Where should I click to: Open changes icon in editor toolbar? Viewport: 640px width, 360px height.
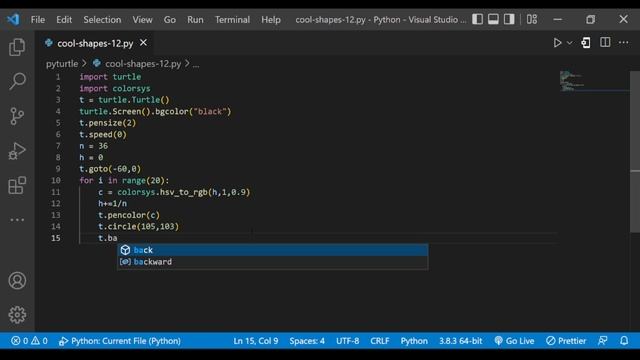point(586,43)
